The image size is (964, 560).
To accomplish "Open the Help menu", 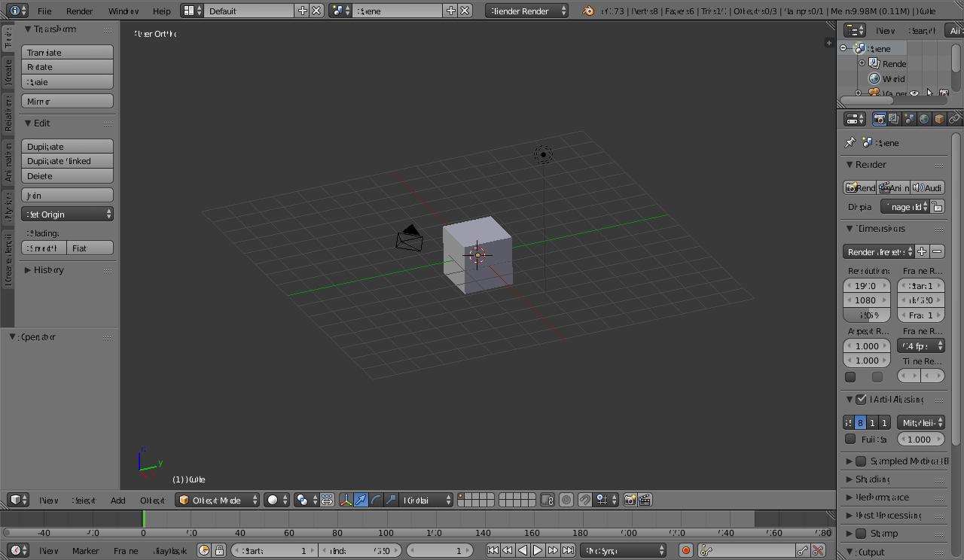I will (162, 11).
